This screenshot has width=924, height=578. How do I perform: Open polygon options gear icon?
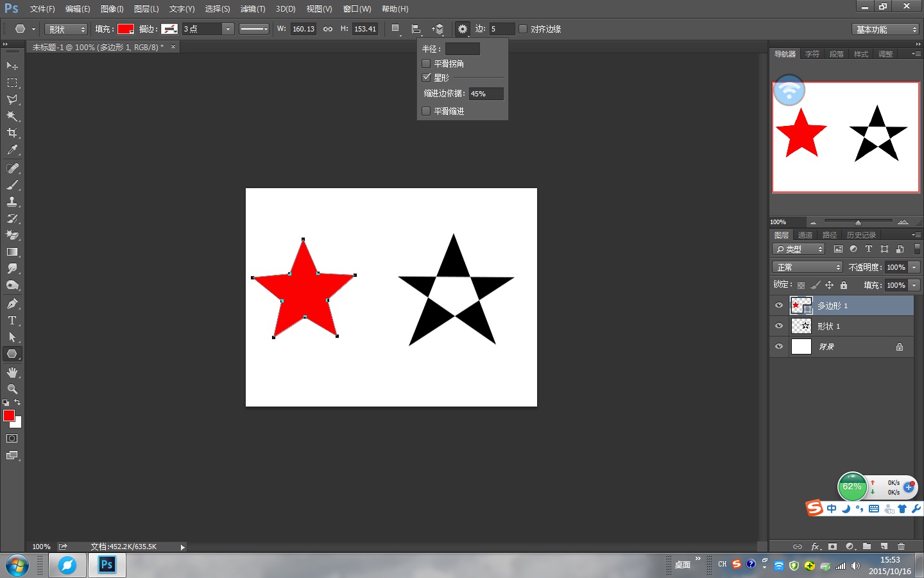click(x=462, y=29)
